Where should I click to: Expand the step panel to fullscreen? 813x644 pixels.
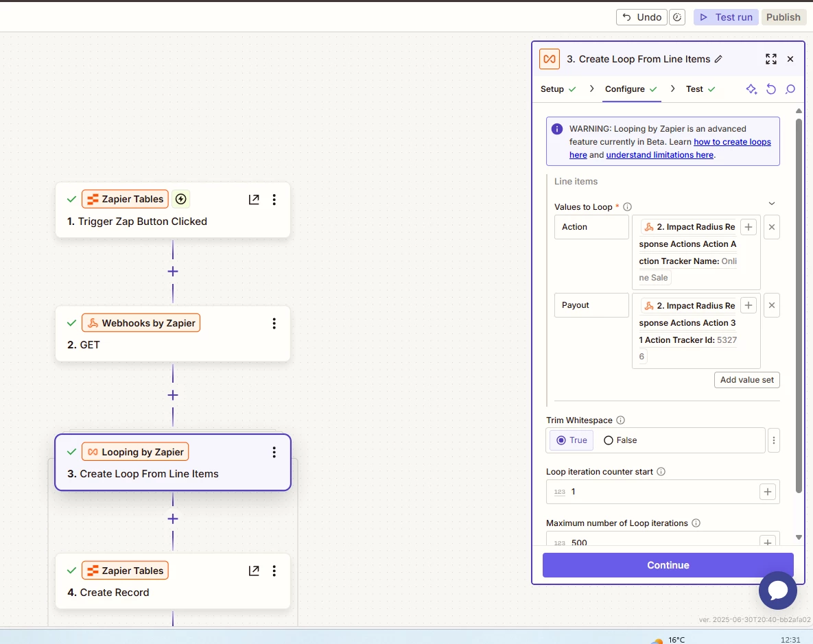(771, 59)
